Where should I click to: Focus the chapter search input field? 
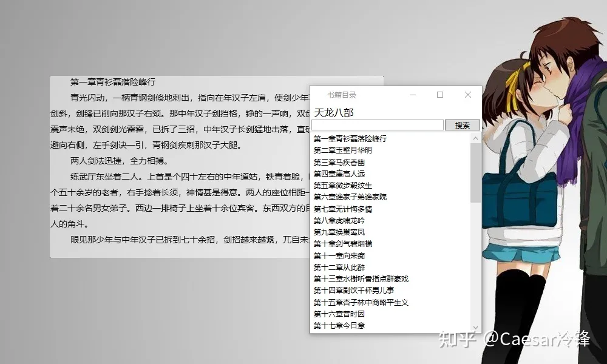(378, 125)
